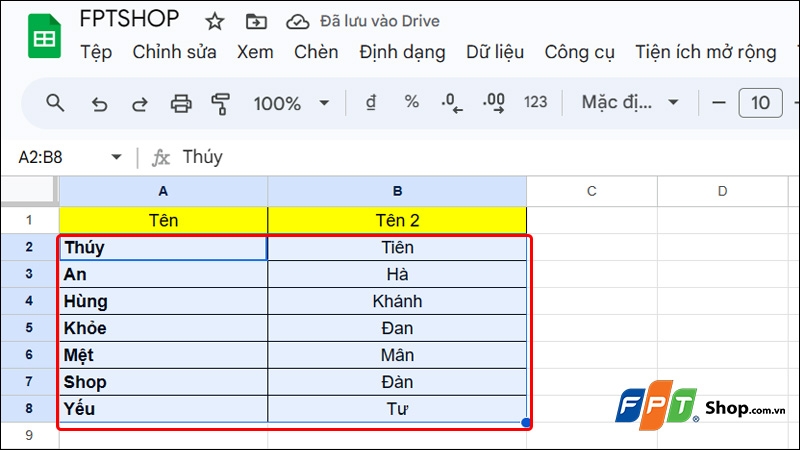Activate the paint format tool

point(220,104)
